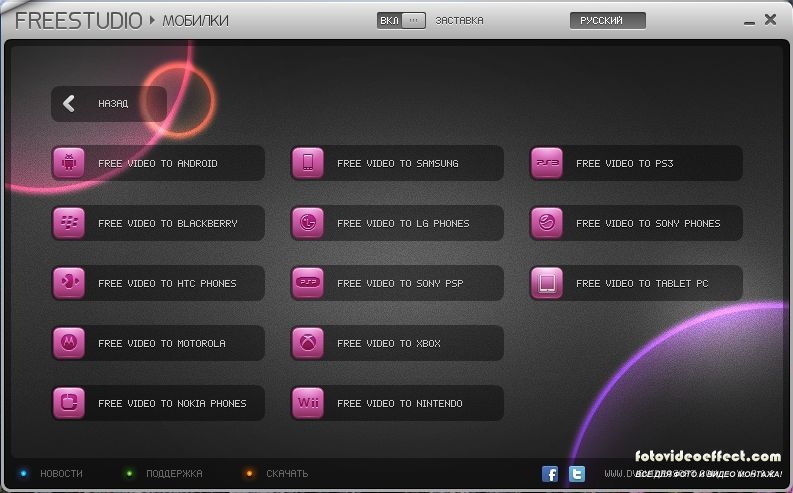The width and height of the screenshot is (793, 493).
Task: Click the Wii Nintendo icon
Action: (307, 403)
